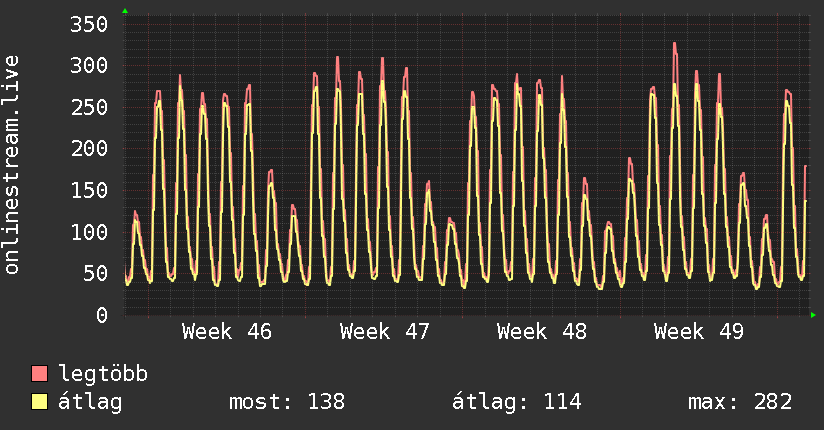Click the 0 y-axis tick label
The width and height of the screenshot is (824, 430).
(101, 315)
